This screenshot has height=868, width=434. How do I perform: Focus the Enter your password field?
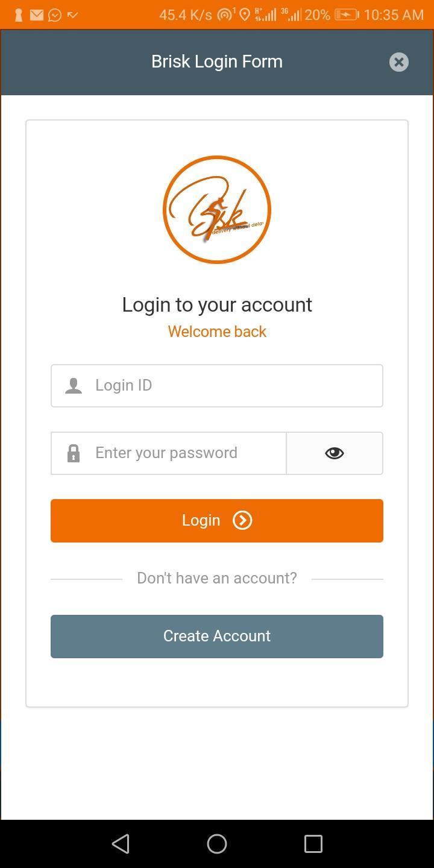click(x=169, y=453)
